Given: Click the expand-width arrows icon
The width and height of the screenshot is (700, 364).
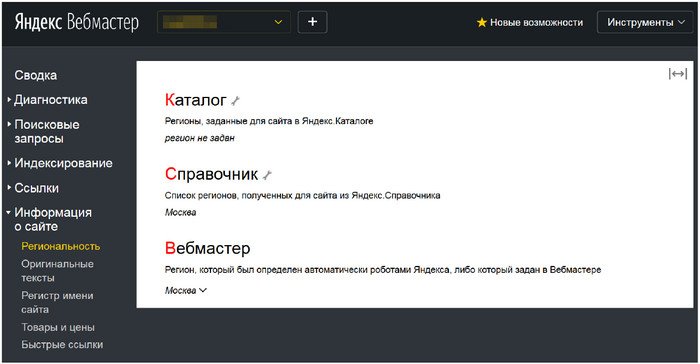Looking at the screenshot, I should tap(678, 74).
